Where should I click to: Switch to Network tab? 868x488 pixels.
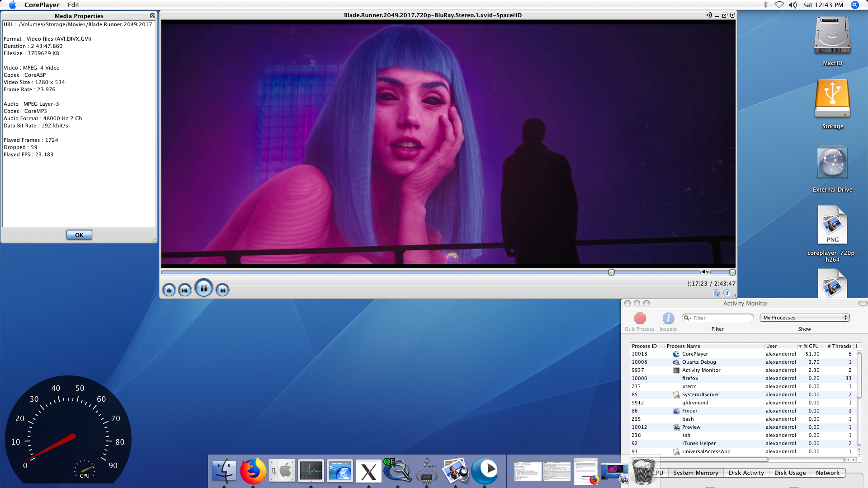coord(827,473)
